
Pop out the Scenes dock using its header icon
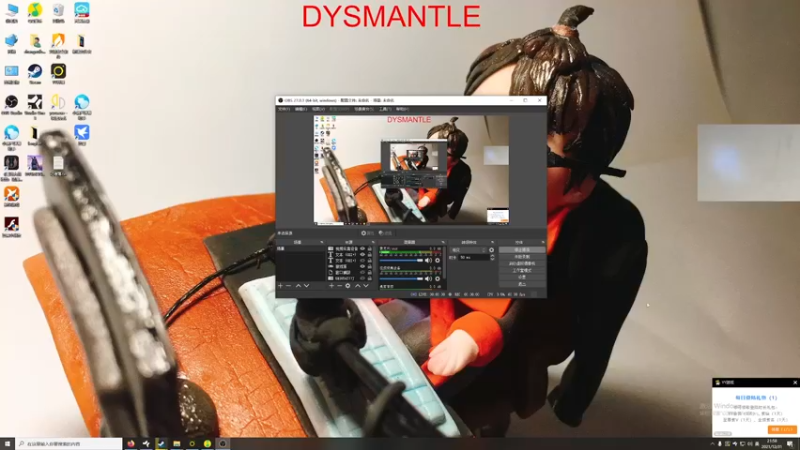[x=321, y=242]
